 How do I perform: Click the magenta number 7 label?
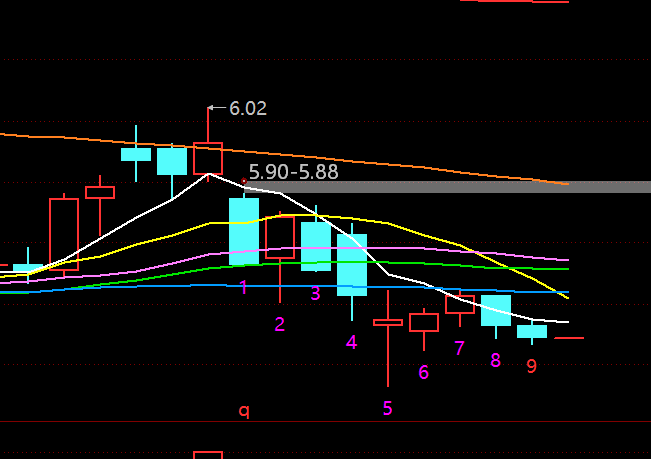(x=459, y=348)
